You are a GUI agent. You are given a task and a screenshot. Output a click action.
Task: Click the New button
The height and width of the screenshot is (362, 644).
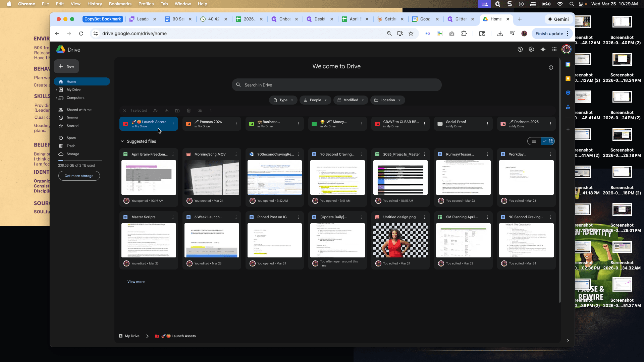pyautogui.click(x=66, y=66)
